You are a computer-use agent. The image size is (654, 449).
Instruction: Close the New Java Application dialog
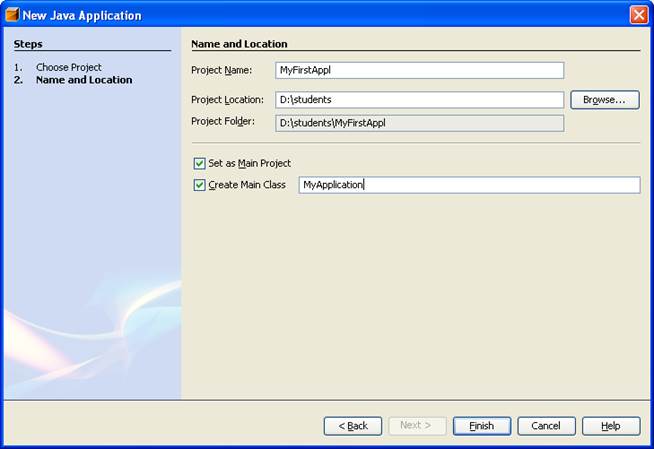[x=639, y=15]
